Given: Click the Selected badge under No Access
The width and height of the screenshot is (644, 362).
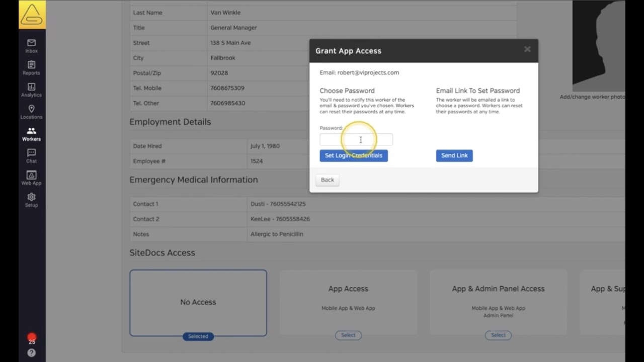Looking at the screenshot, I should (198, 336).
